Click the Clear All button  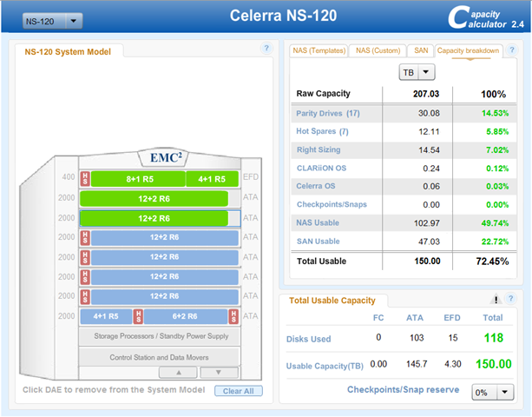(x=238, y=391)
